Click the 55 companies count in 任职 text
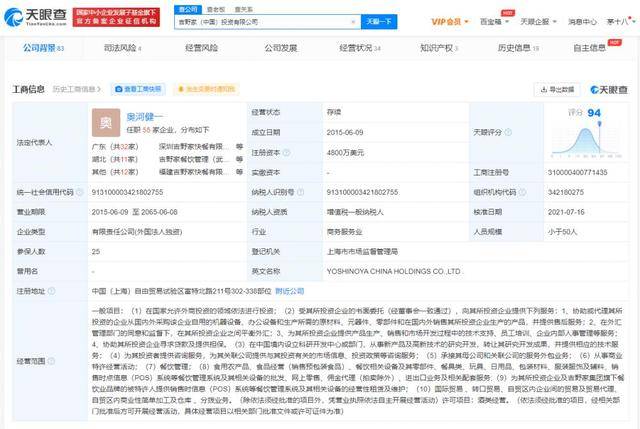The image size is (640, 429). 147,130
